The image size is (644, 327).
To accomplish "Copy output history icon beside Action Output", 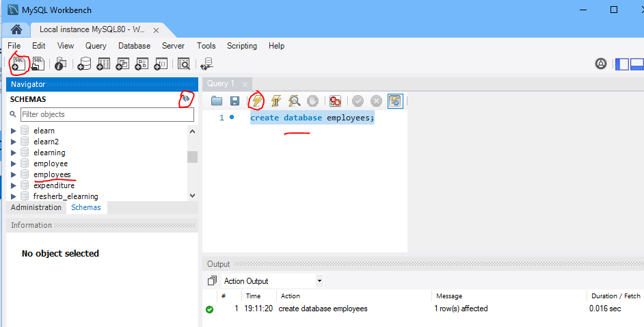I will click(x=212, y=281).
